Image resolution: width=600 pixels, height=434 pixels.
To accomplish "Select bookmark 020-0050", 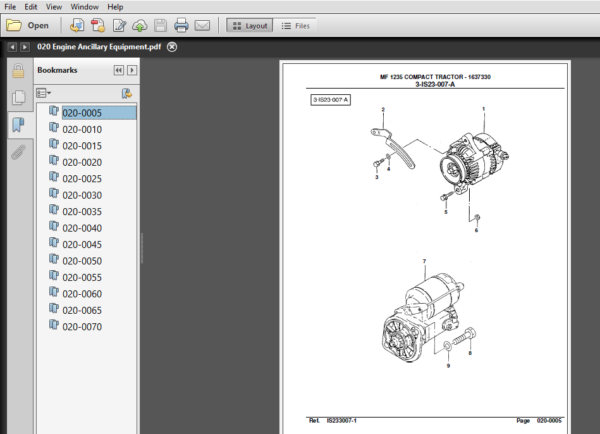I will click(x=82, y=261).
